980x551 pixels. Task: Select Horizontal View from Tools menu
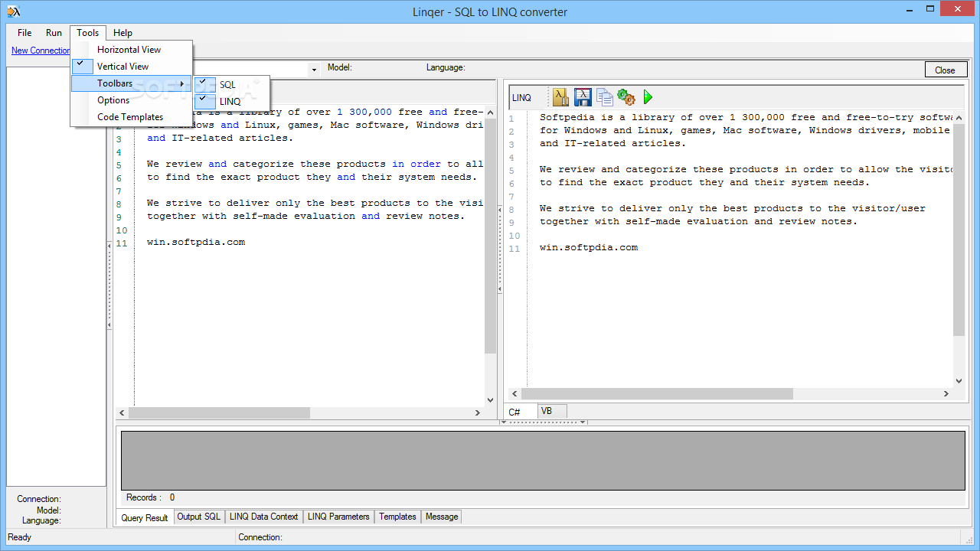point(132,50)
